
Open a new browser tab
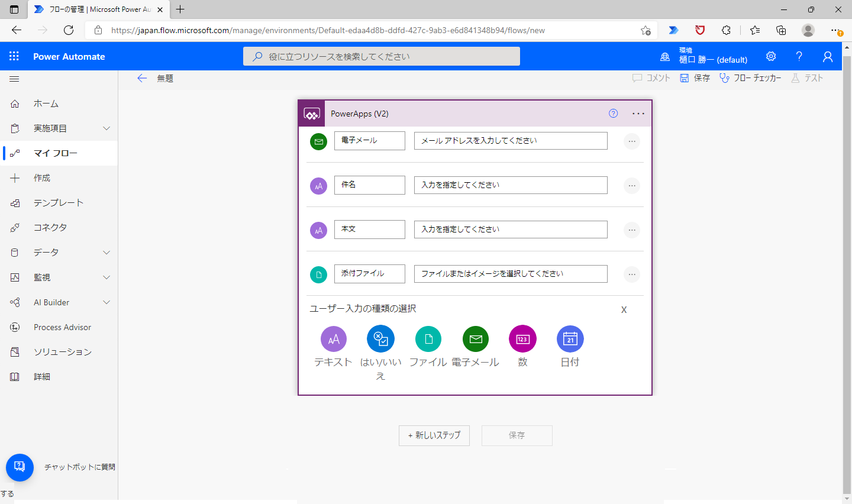[180, 9]
